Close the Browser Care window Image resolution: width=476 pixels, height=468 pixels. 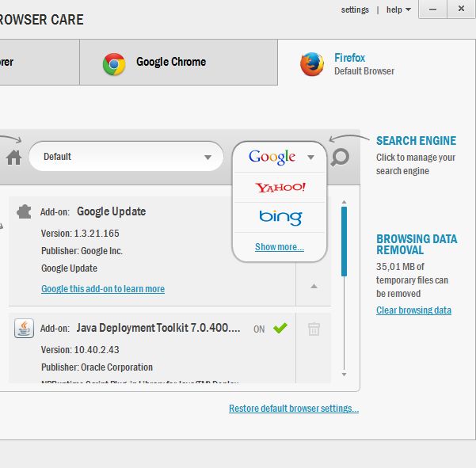461,9
